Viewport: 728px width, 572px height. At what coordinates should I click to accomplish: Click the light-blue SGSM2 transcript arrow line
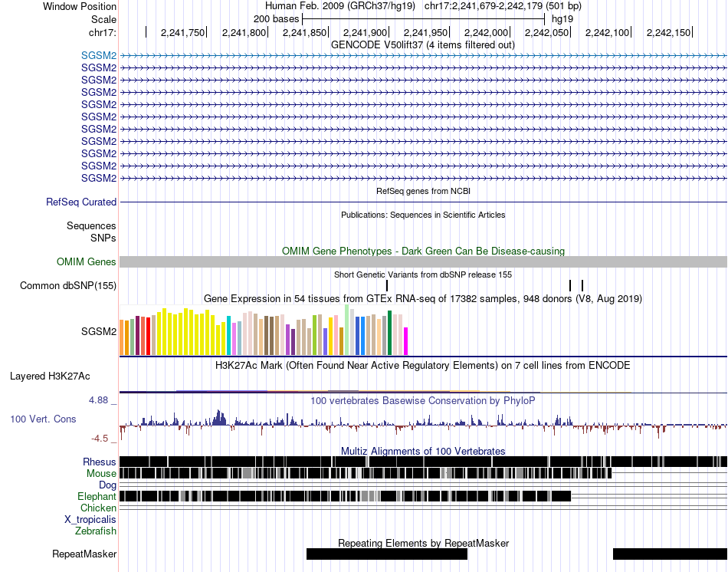[x=423, y=55]
